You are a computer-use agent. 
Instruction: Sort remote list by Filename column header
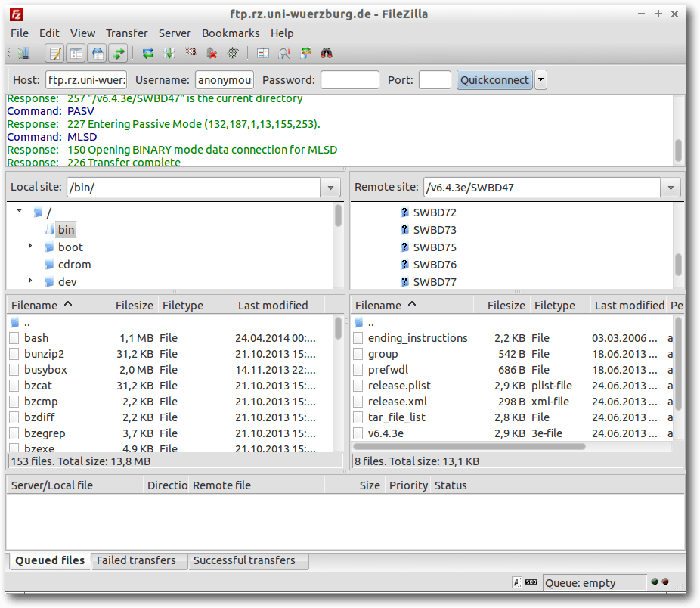click(x=413, y=306)
